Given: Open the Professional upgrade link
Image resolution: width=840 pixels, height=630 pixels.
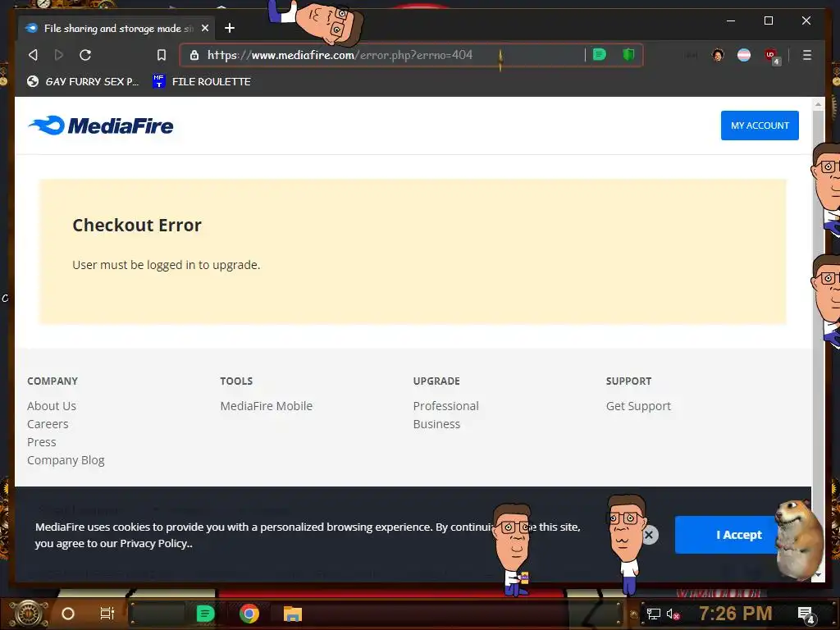Looking at the screenshot, I should click(445, 406).
